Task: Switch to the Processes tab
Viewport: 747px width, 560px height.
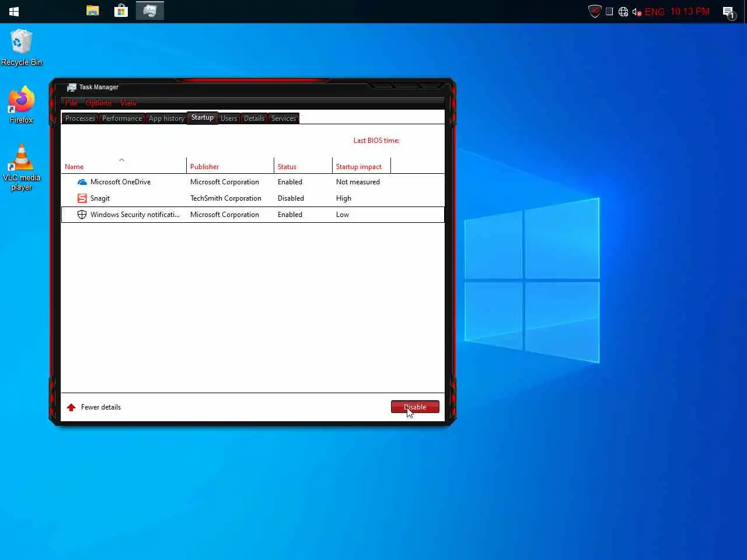Action: [80, 118]
